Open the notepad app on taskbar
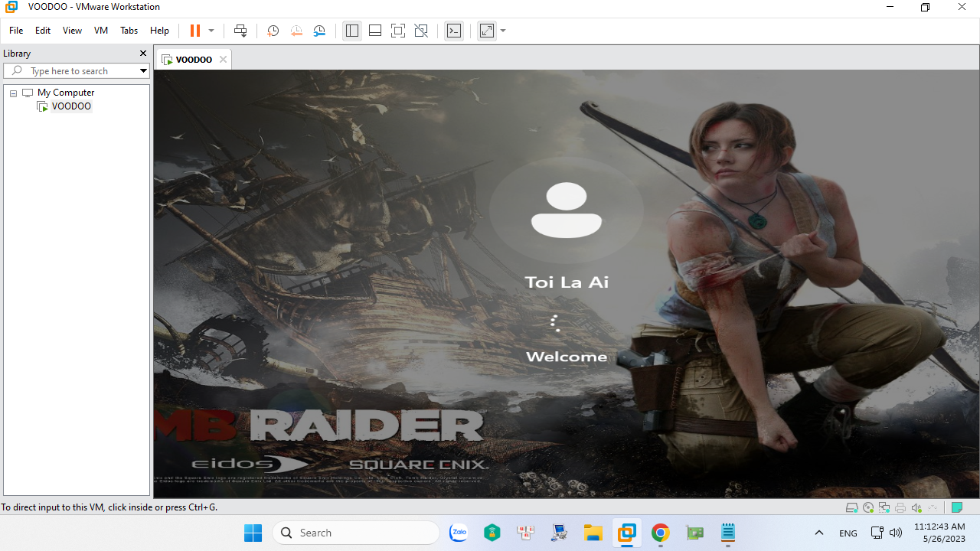Image resolution: width=980 pixels, height=551 pixels. click(728, 533)
